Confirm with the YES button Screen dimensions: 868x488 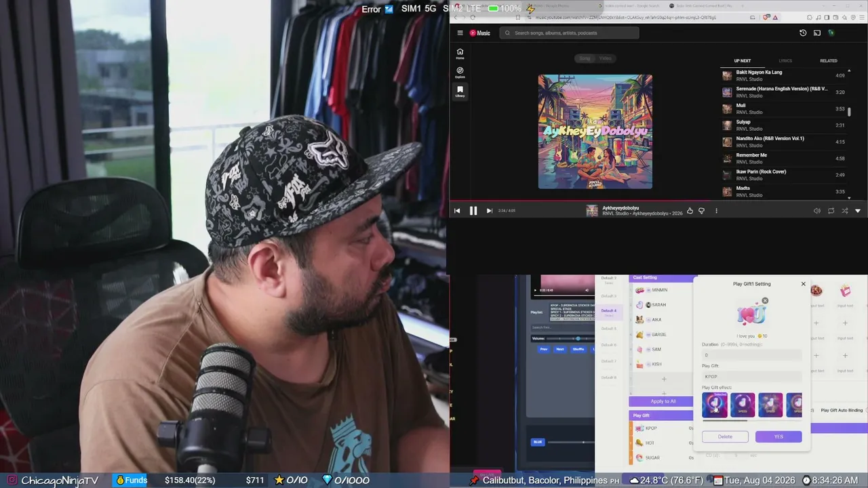coord(778,436)
